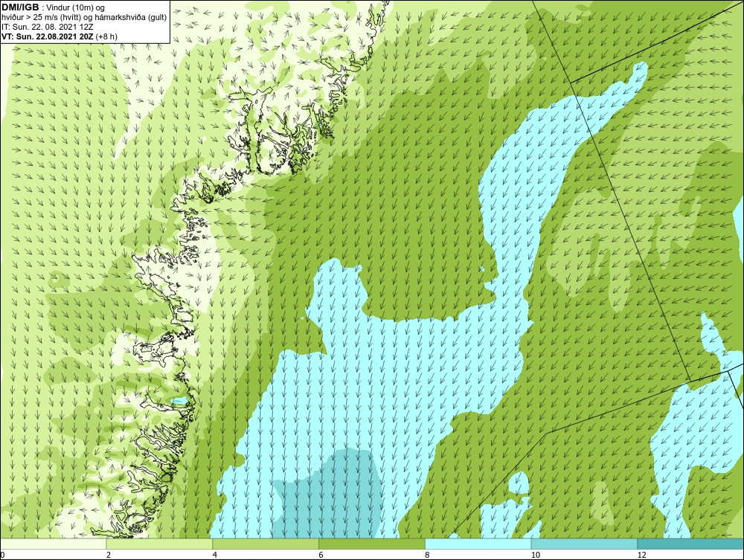The width and height of the screenshot is (744, 560).
Task: Click the DMI/IGB title text
Action: tap(20, 7)
